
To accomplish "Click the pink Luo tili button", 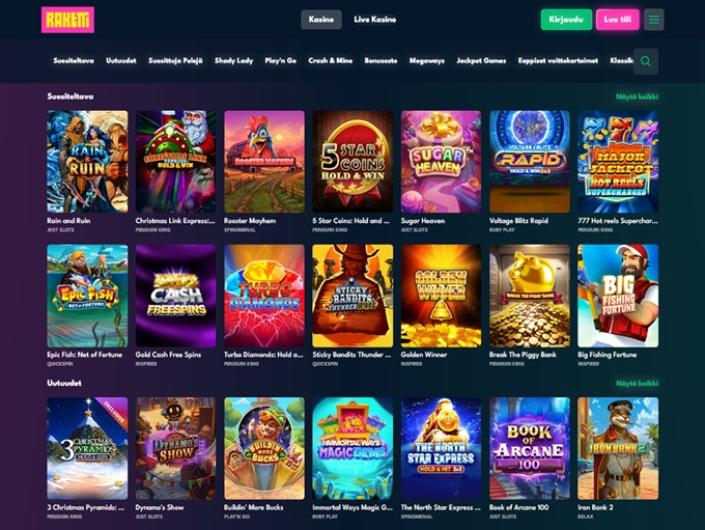I will click(617, 20).
